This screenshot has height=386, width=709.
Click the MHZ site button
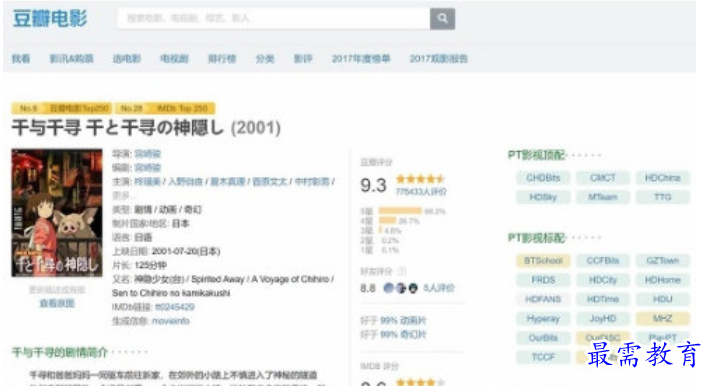pyautogui.click(x=662, y=319)
